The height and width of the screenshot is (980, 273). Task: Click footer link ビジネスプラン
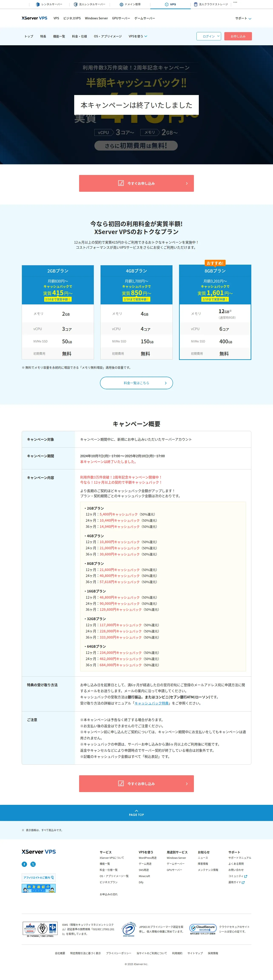click(x=108, y=882)
